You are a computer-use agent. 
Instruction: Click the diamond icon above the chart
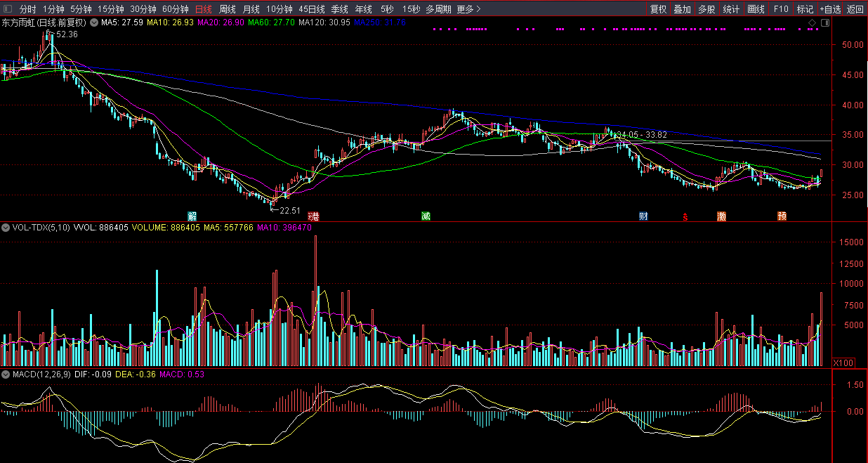(812, 23)
